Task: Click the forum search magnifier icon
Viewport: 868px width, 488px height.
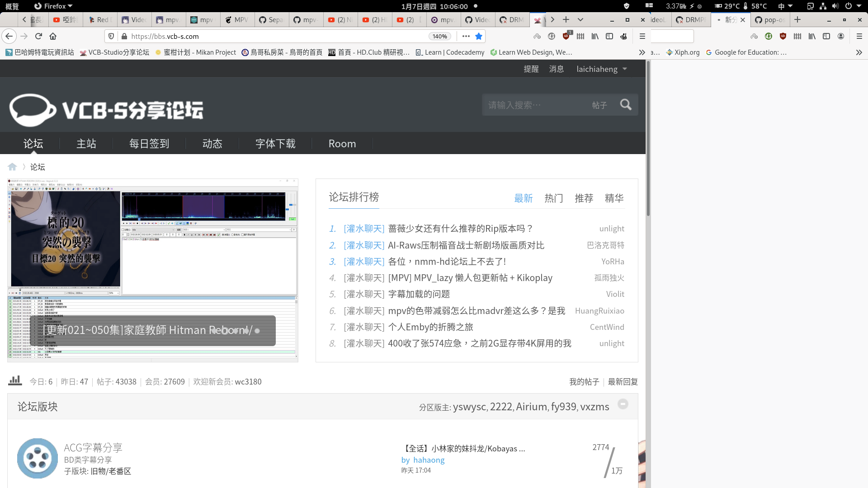Action: [626, 105]
